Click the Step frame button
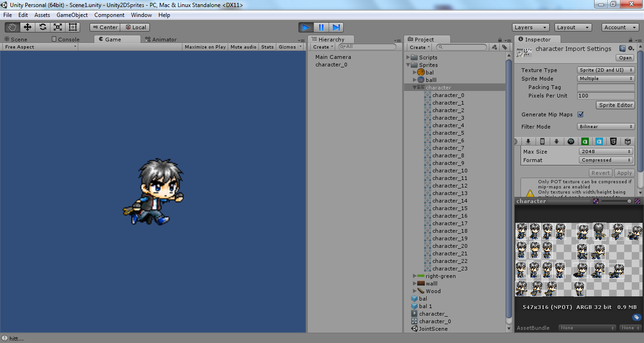This screenshot has height=343, width=644. click(336, 27)
